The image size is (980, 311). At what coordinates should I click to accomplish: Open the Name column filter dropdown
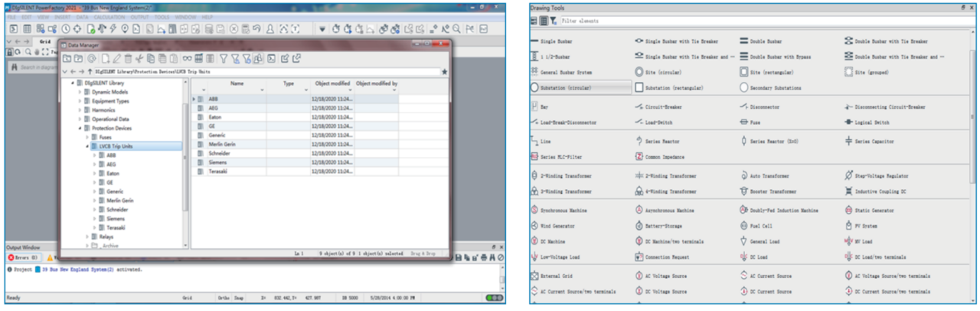click(x=263, y=91)
